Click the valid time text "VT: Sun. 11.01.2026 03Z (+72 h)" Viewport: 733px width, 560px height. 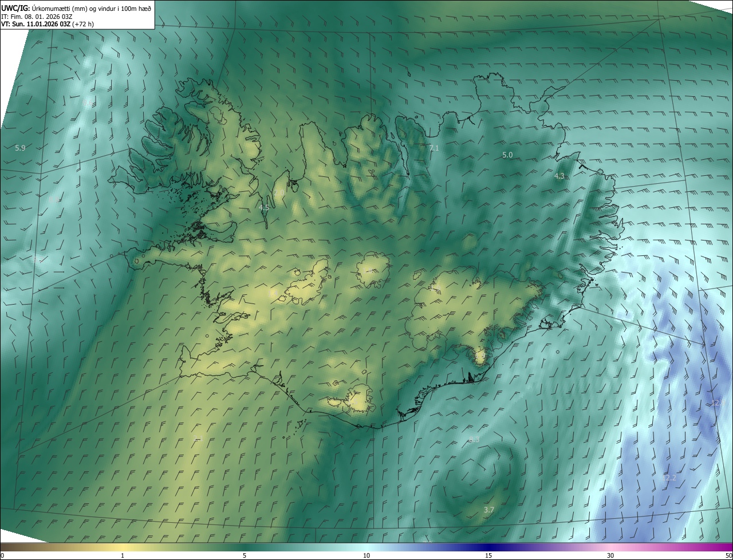click(48, 24)
